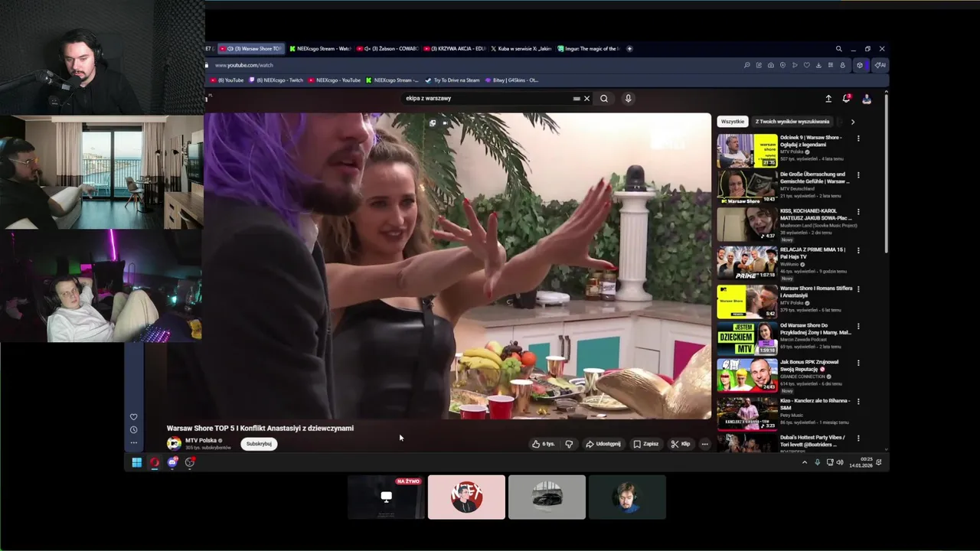Open options for RELACJA Z PRIME MMA 15
This screenshot has height=551, width=980.
tap(858, 250)
